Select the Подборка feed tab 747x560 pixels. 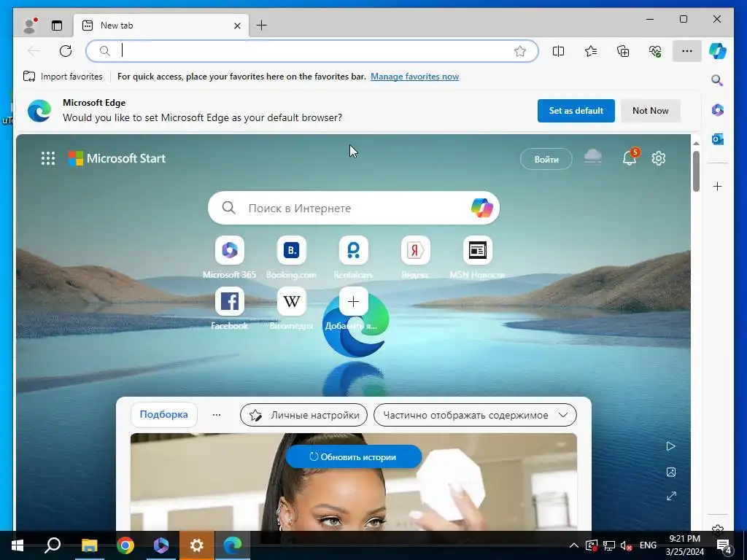click(163, 415)
